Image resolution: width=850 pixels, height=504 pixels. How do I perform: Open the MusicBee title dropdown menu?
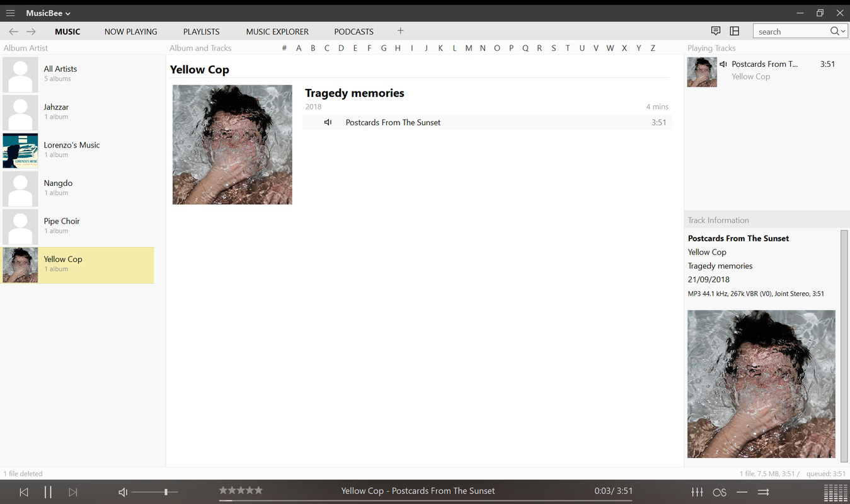pyautogui.click(x=49, y=13)
